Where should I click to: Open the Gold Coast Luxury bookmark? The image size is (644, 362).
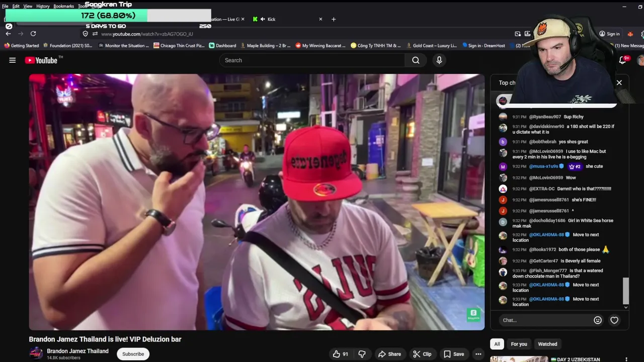pos(431,45)
